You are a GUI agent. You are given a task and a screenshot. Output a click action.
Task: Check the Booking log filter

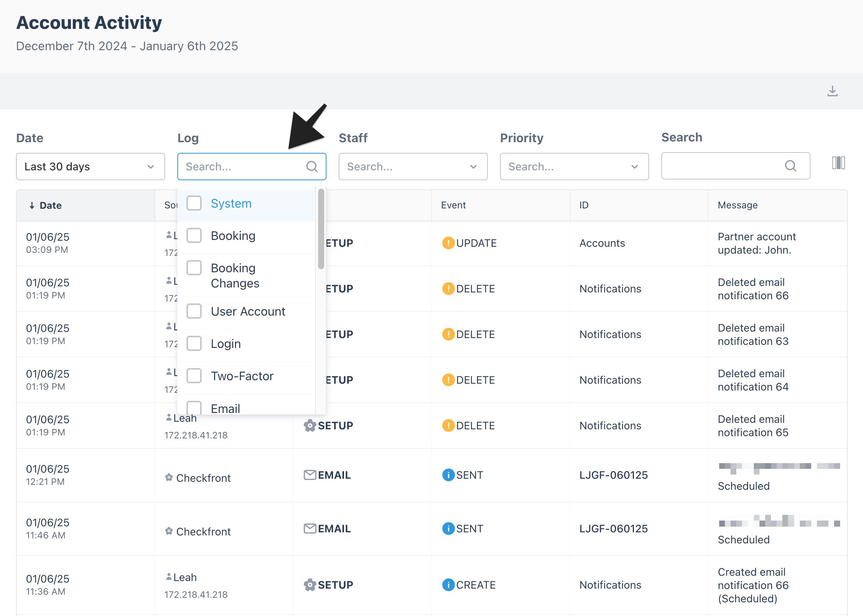194,236
